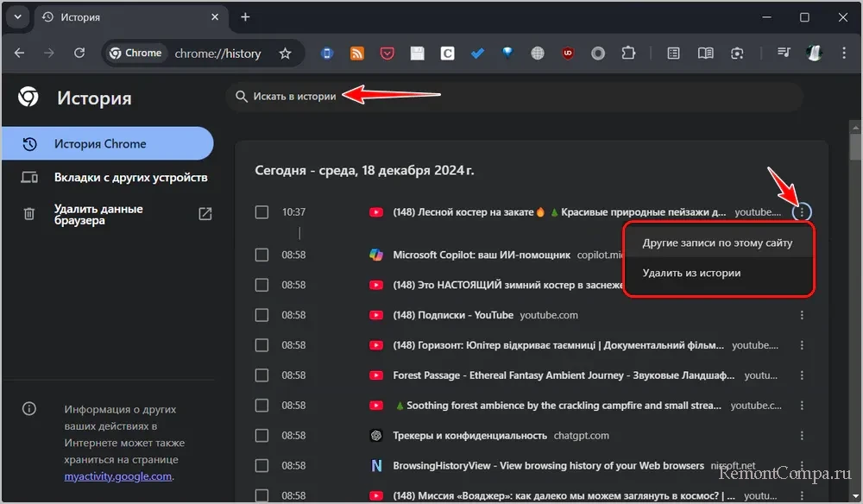Open the reading list side panel icon
The height and width of the screenshot is (504, 863).
[x=673, y=54]
